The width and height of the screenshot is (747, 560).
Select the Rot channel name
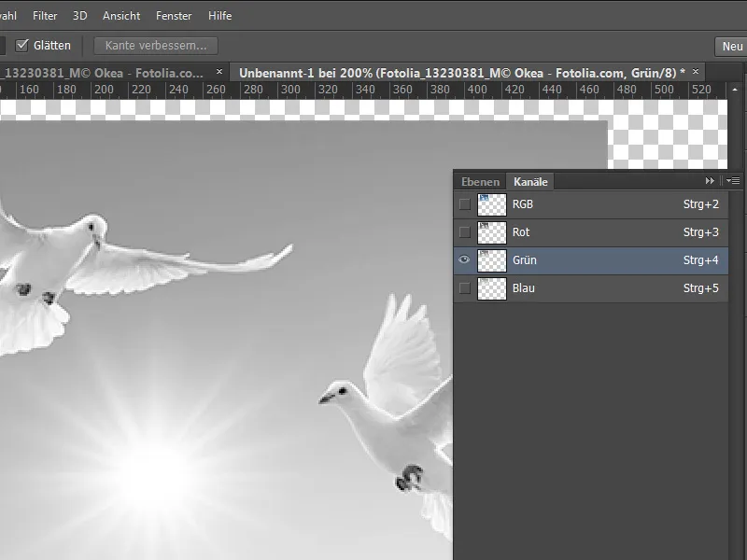point(521,232)
